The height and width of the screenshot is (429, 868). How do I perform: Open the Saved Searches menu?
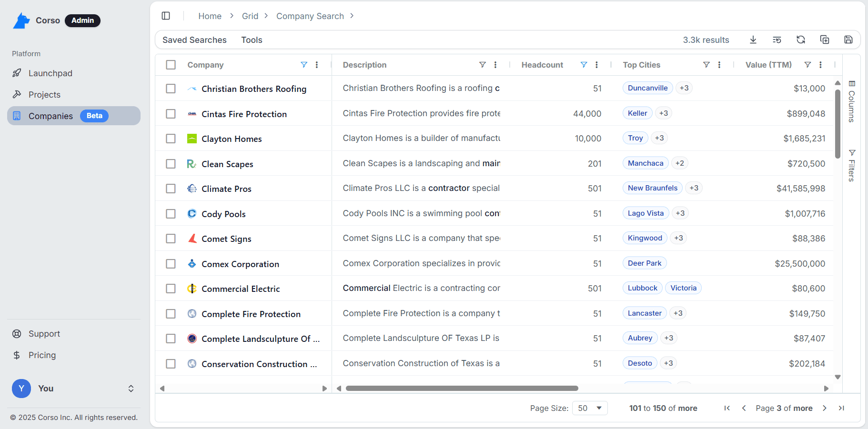click(194, 40)
